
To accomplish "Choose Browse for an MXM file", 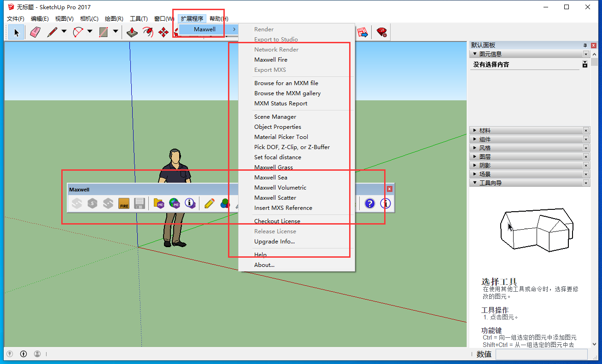I will (x=297, y=83).
